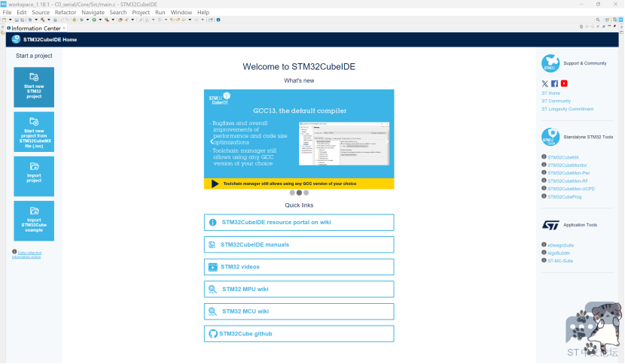Click the info icon beside eDesignSuite
625x364 pixels.
click(544, 245)
